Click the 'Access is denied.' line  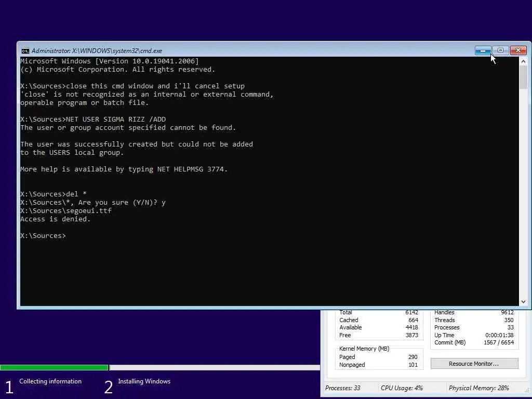click(55, 219)
